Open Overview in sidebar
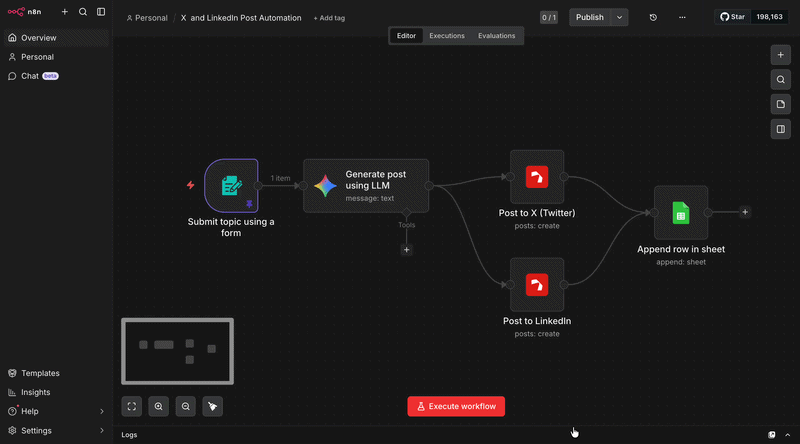 click(x=56, y=38)
